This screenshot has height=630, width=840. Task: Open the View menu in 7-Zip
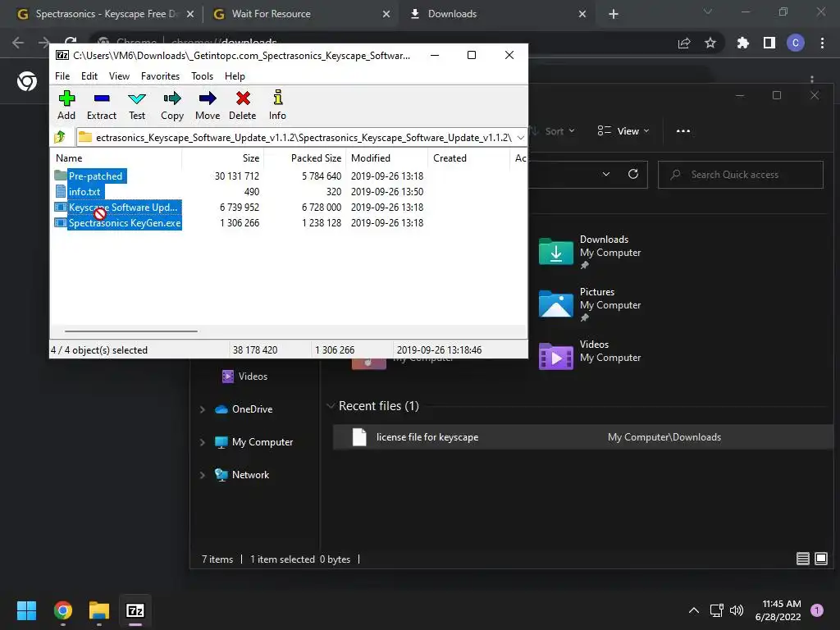(x=119, y=76)
